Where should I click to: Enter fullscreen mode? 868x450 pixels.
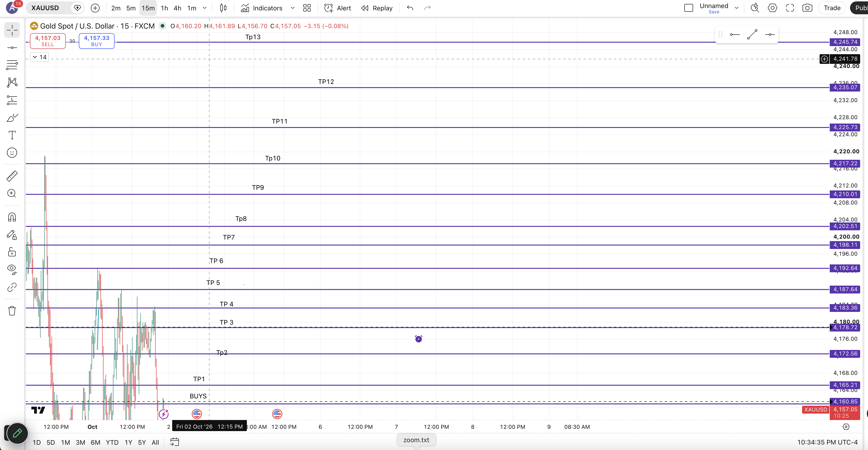click(790, 8)
